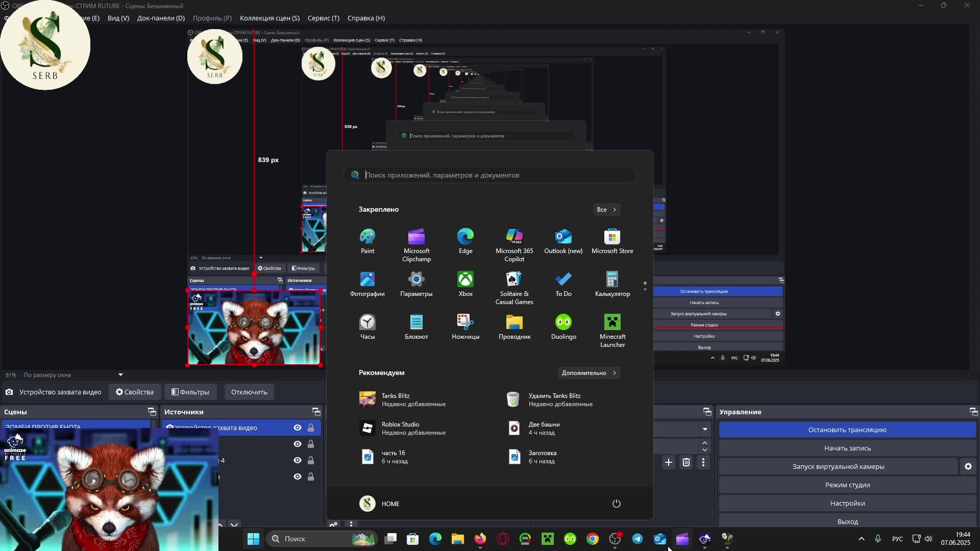Toggle lock on the video capture source
Image resolution: width=980 pixels, height=551 pixels.
(310, 428)
